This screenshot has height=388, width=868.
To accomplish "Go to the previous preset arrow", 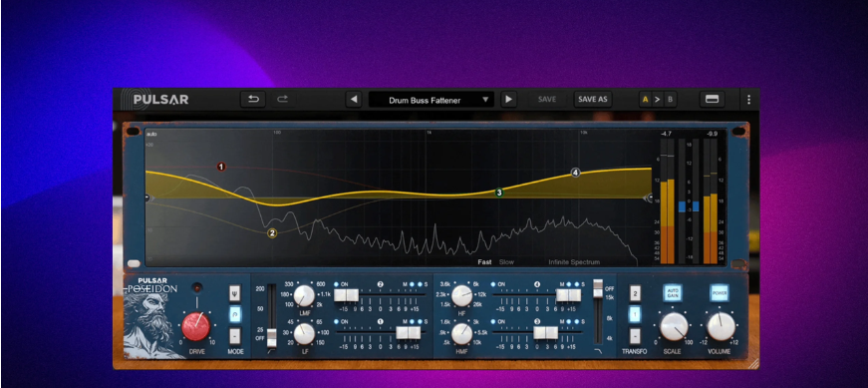I will point(354,100).
